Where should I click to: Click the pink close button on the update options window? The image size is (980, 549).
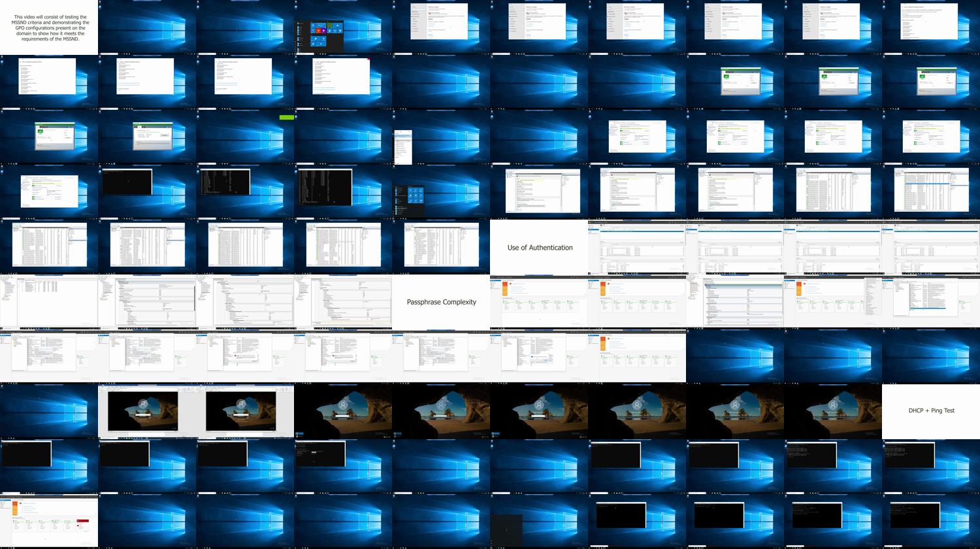click(x=368, y=60)
